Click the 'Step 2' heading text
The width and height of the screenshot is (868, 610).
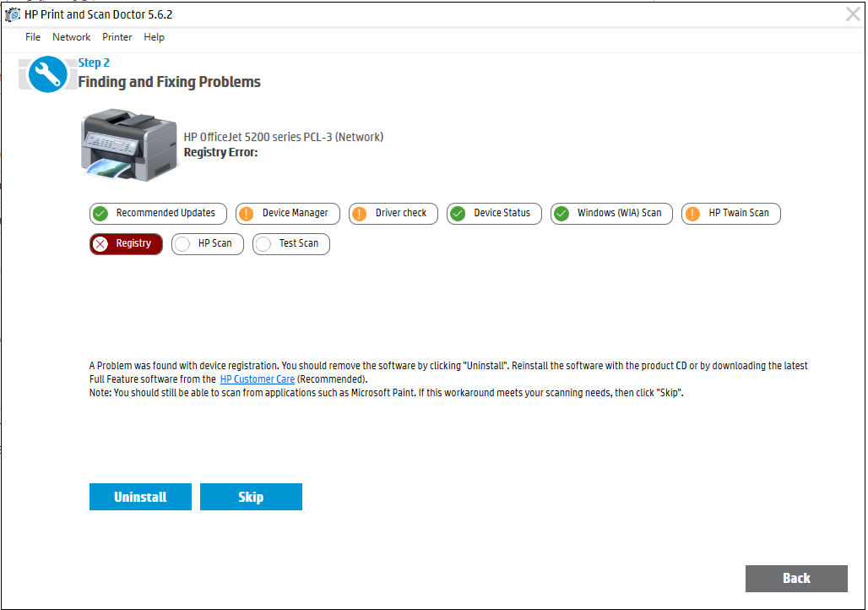[94, 63]
